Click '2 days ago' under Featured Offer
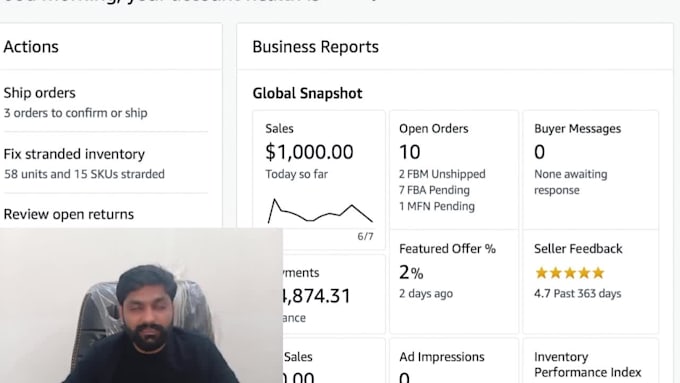Screen dimensions: 680x383 [425, 294]
